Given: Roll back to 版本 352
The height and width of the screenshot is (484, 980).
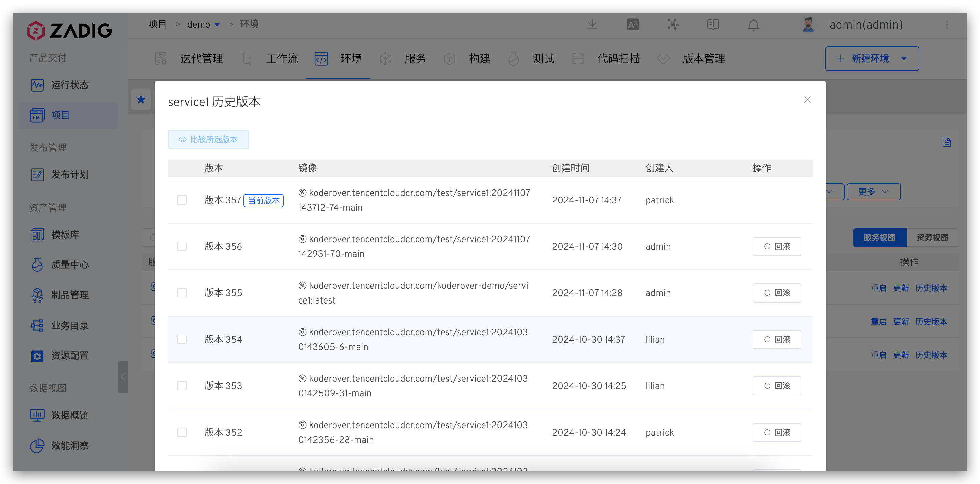Looking at the screenshot, I should click(777, 432).
